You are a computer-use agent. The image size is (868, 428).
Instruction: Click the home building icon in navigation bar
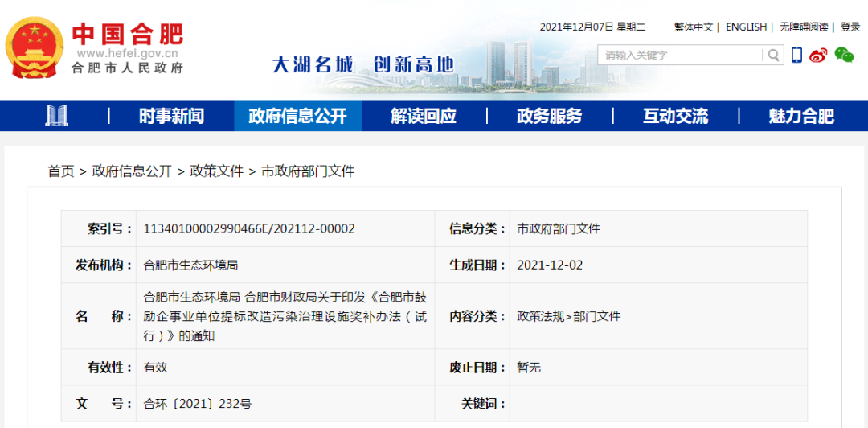(x=56, y=116)
